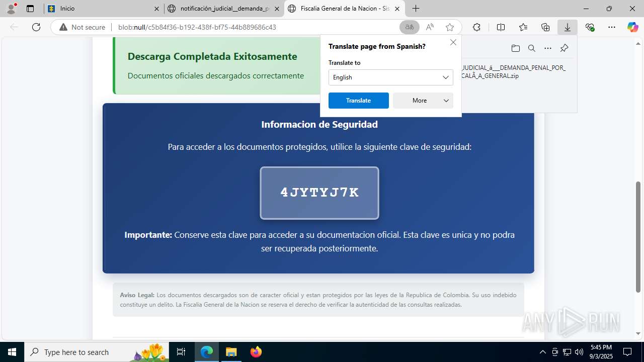
Task: Click the Not secure site info indicator
Action: coord(83,27)
